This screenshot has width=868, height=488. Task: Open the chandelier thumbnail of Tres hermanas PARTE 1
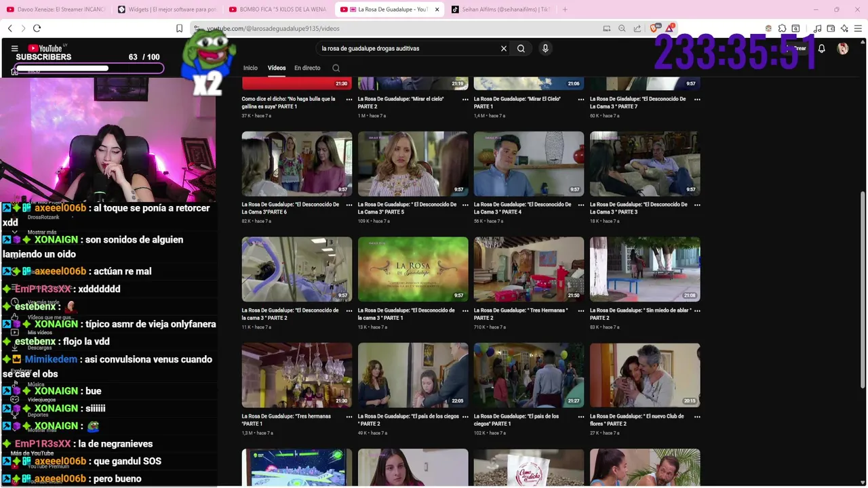click(297, 375)
